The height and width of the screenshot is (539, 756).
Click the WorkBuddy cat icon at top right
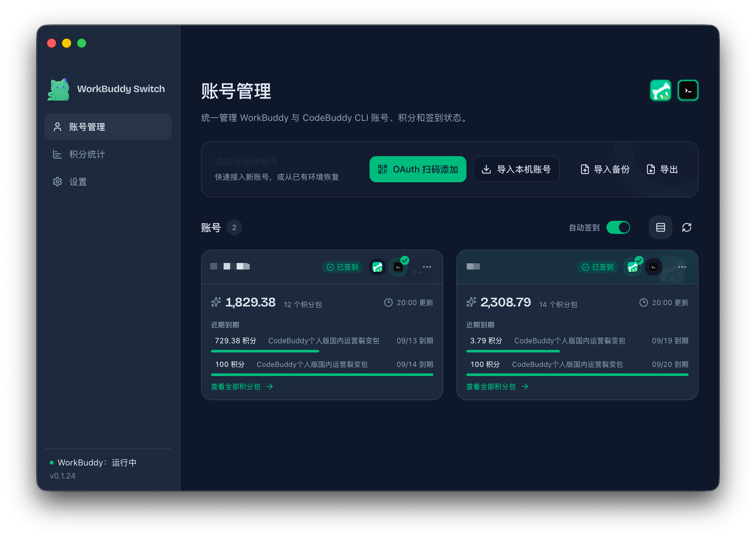[x=660, y=90]
